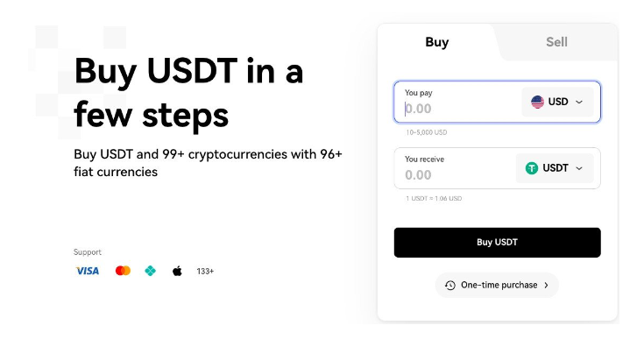
Task: Click the teal diamond payment icon
Action: point(151,271)
